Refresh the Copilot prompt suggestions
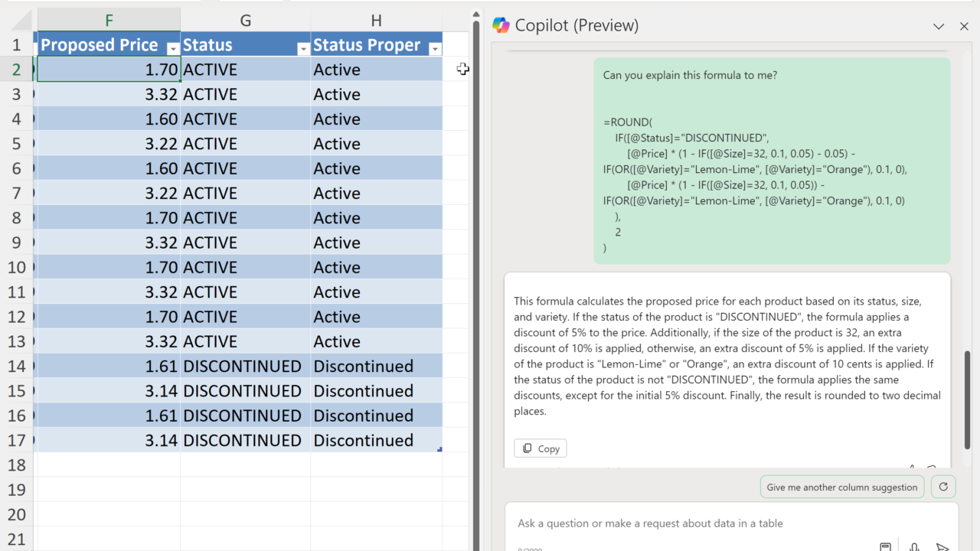This screenshot has height=551, width=980. (x=943, y=487)
